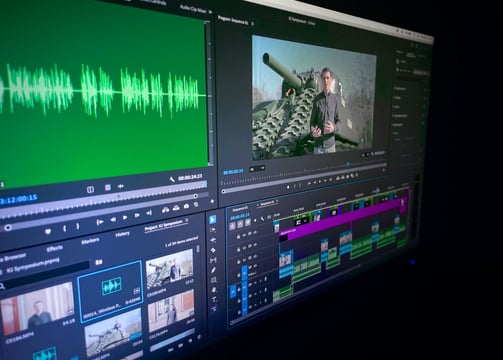This screenshot has width=503, height=360.
Task: Toggle Snap in Timeline header
Action: tap(240, 224)
